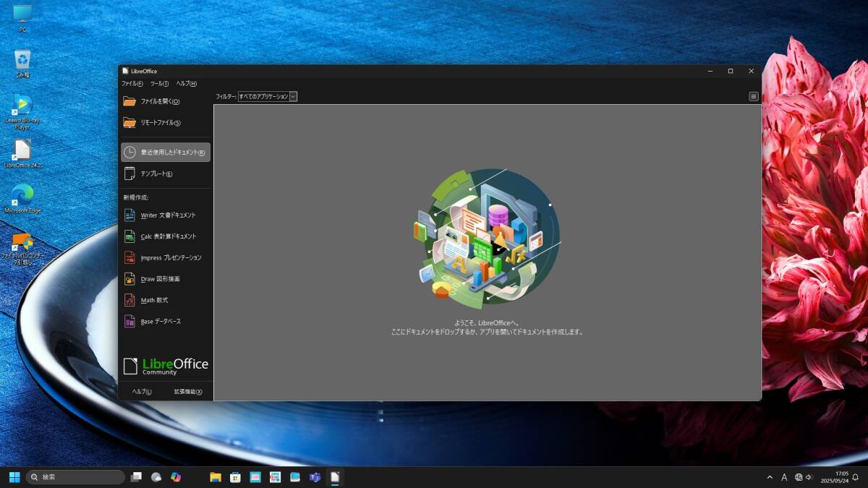The width and height of the screenshot is (868, 488).
Task: Open the Windows Start menu
Action: click(x=14, y=477)
